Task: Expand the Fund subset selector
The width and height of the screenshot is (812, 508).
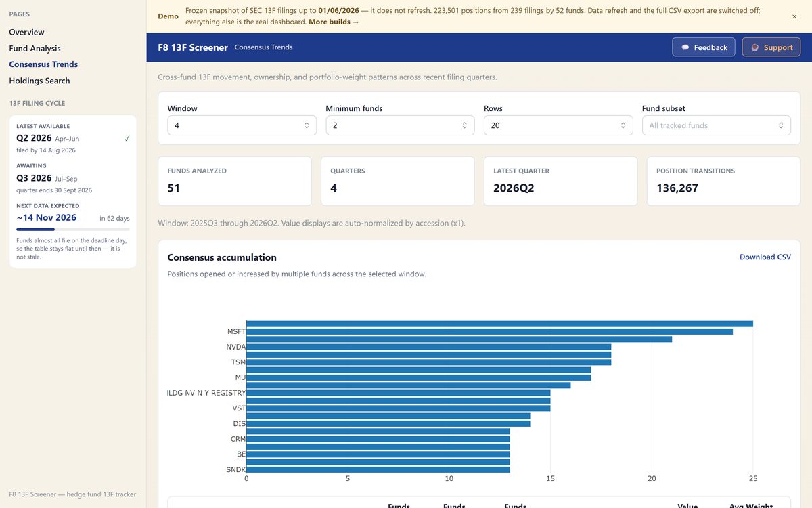Action: [x=717, y=125]
